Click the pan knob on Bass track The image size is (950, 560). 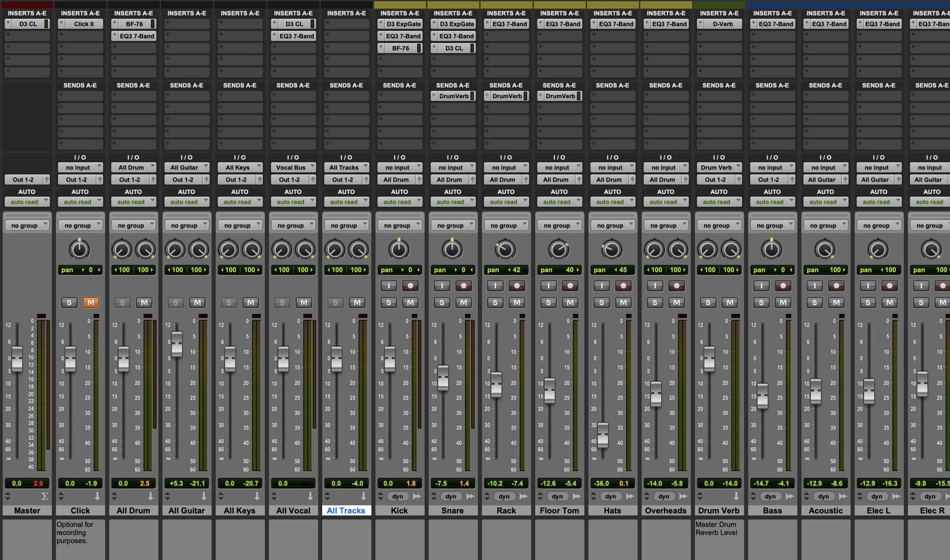pos(771,250)
